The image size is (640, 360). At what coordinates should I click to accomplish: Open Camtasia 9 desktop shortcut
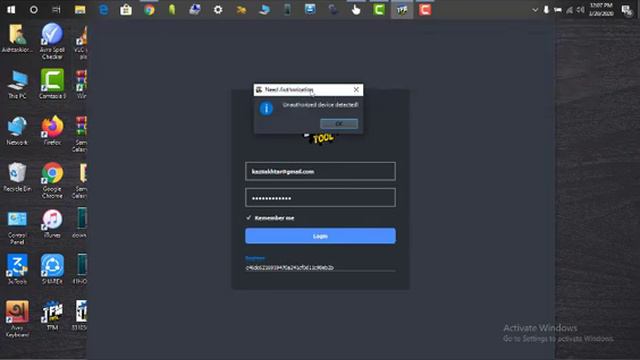tap(52, 84)
